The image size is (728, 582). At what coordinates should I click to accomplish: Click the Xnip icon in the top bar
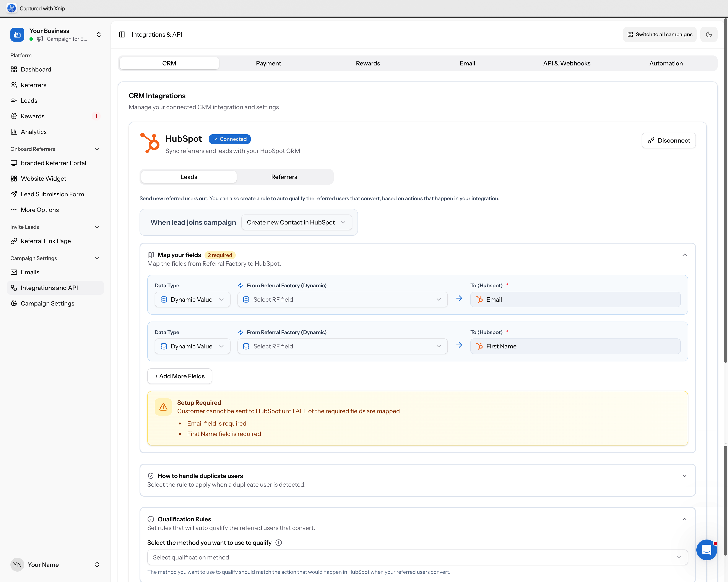pos(12,8)
